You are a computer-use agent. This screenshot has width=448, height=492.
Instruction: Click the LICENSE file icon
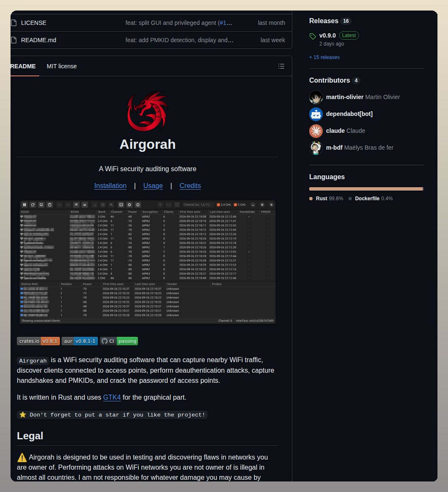(x=13, y=23)
